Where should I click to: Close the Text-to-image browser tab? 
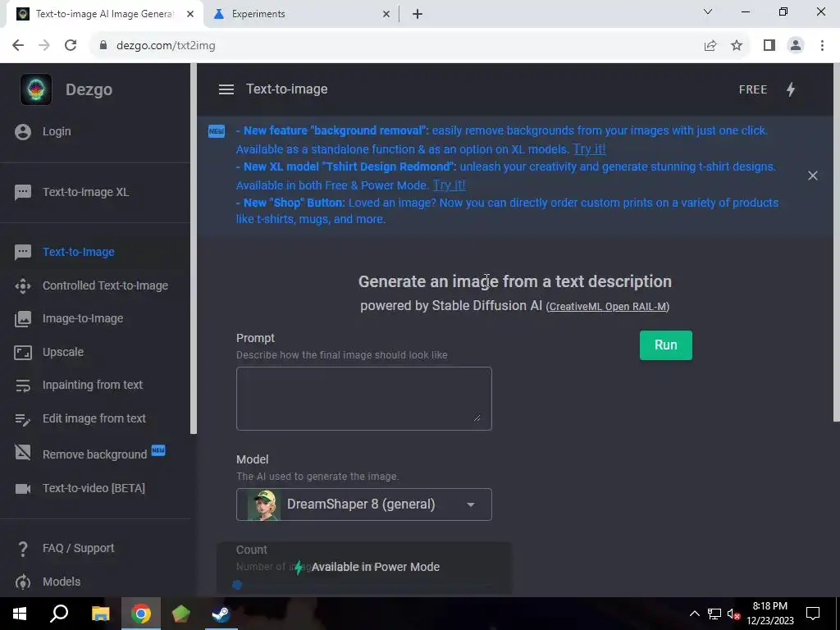tap(190, 15)
